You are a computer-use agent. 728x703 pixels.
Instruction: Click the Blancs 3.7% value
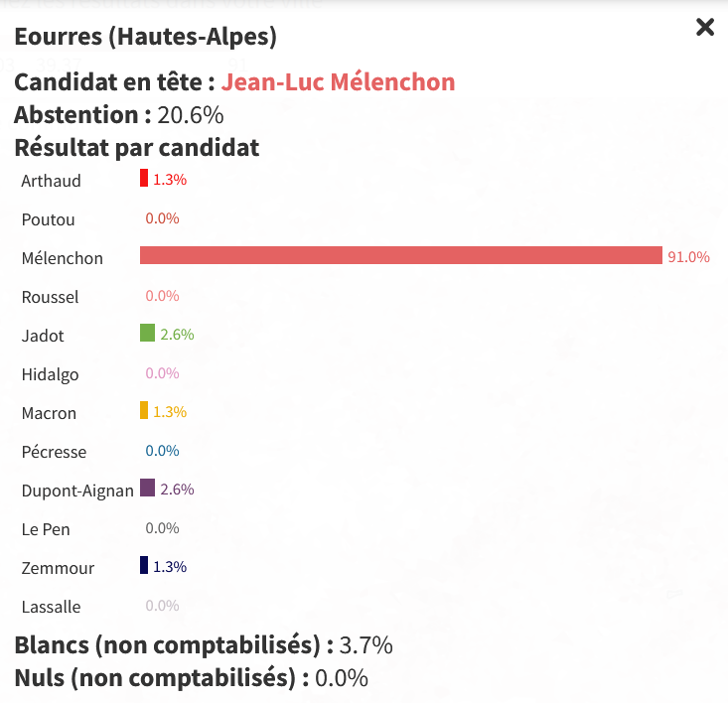tap(365, 645)
